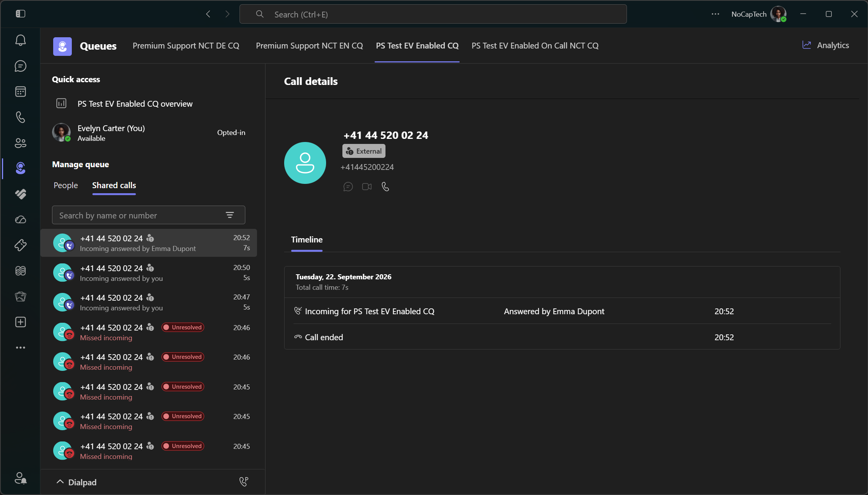Select the 20:50 call answered by you
The height and width of the screenshot is (495, 868).
149,273
